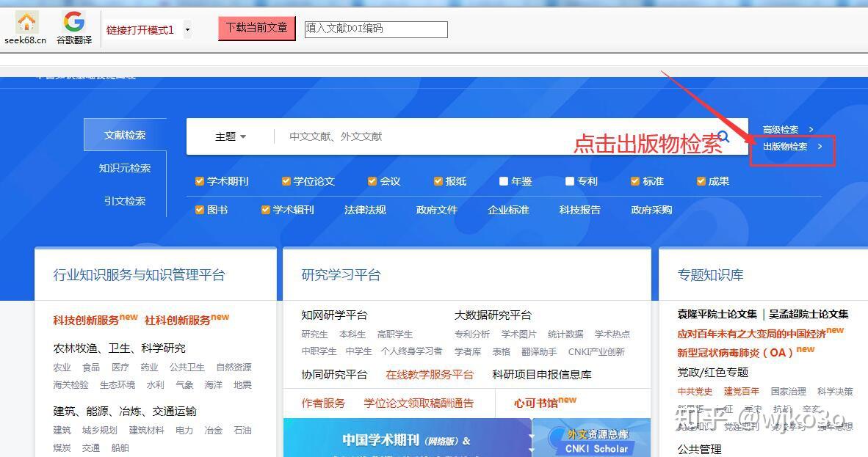Screen dimensions: 868x457
Task: Toggle the 学术辑刊 checkbox
Action: tap(265, 211)
